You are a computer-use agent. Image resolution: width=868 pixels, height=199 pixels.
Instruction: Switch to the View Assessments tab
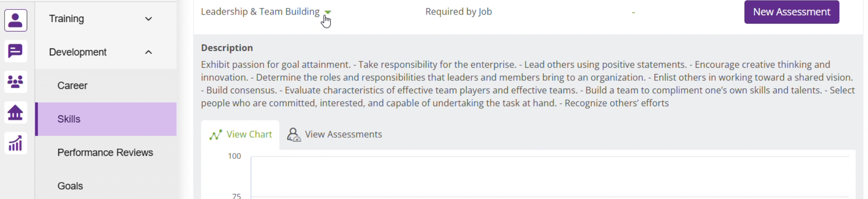point(334,134)
